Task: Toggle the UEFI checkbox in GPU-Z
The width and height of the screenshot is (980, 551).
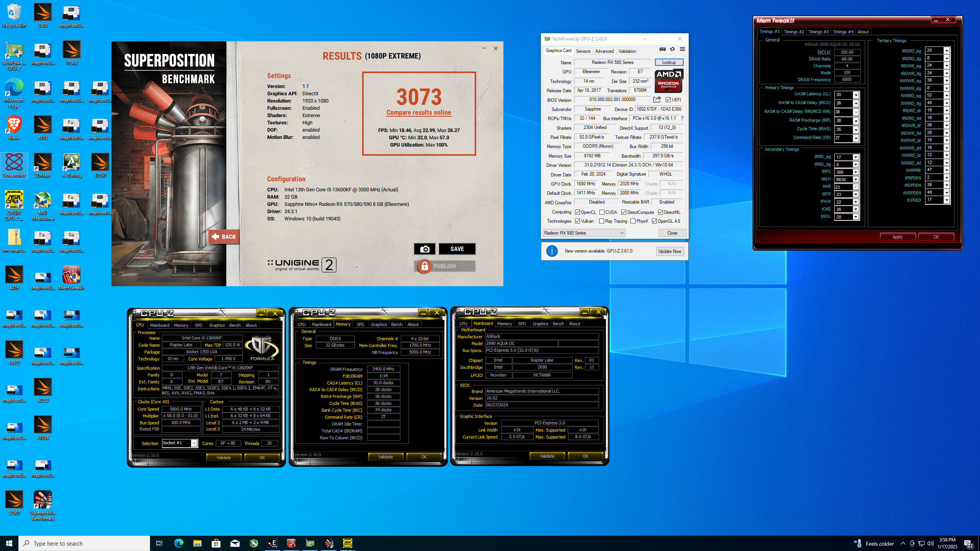Action: pyautogui.click(x=668, y=100)
